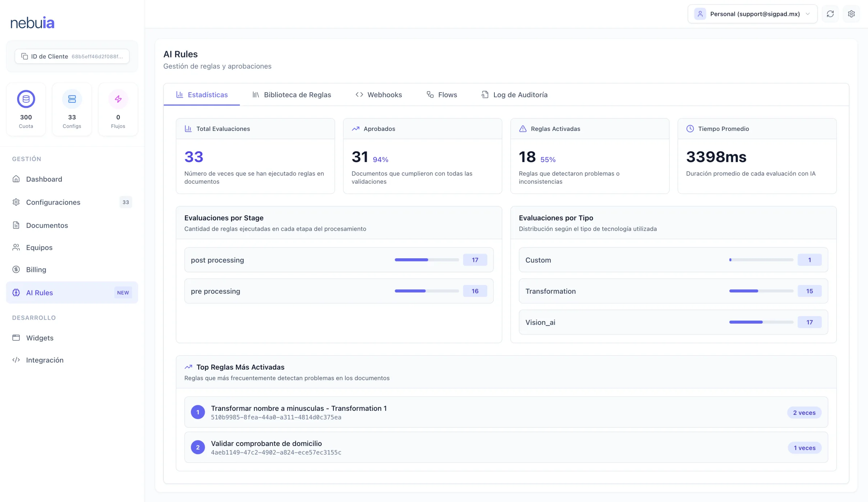Click the Aprobados trending arrow icon
This screenshot has height=502, width=868.
tap(356, 129)
